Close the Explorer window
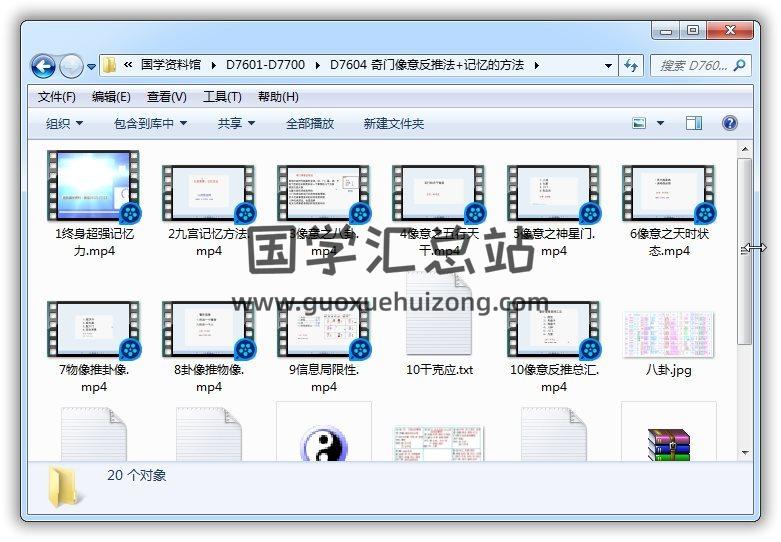This screenshot has width=781, height=542. [x=730, y=30]
